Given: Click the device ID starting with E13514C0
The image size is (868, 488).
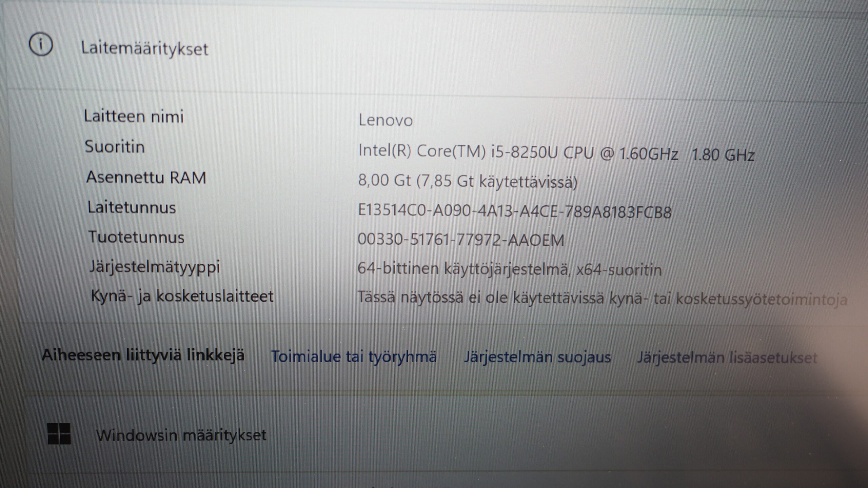Looking at the screenshot, I should [514, 212].
